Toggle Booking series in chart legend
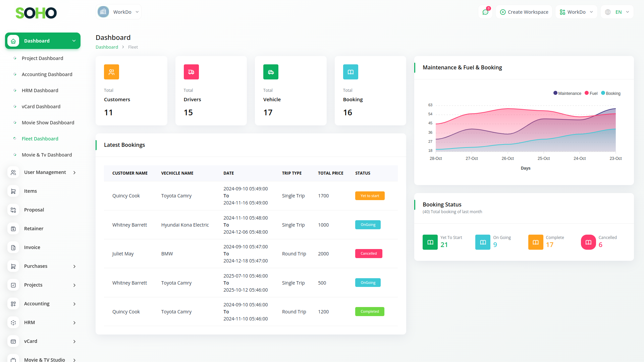This screenshot has width=644, height=362. (x=611, y=94)
